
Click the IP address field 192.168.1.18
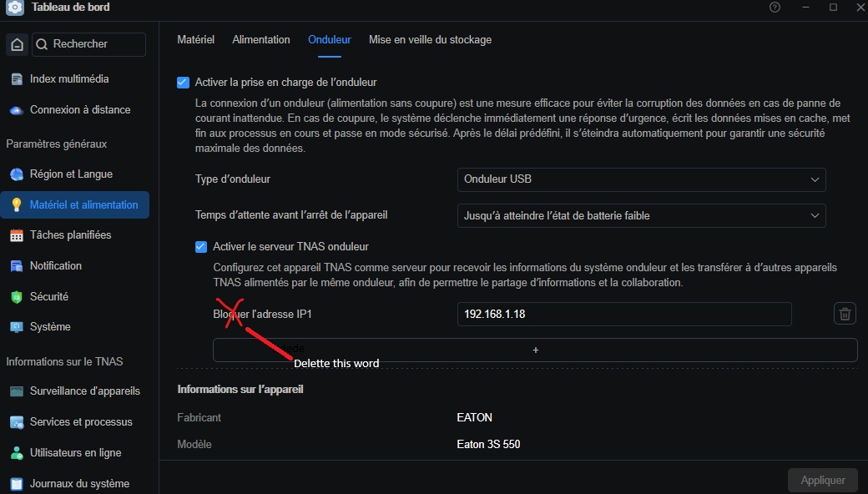point(624,314)
